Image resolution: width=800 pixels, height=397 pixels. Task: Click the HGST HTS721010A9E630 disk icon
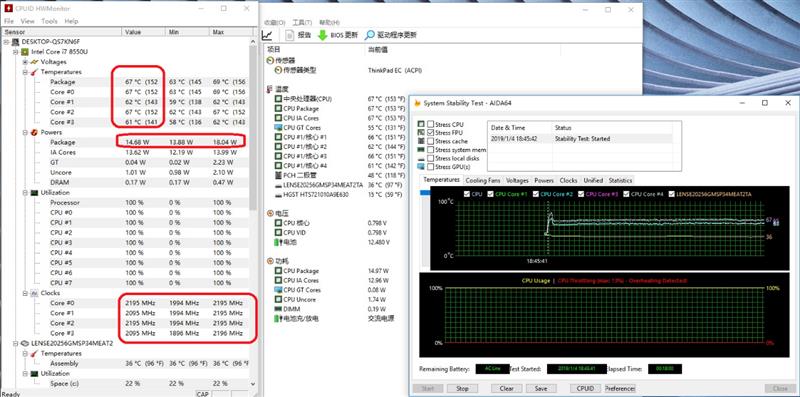(x=278, y=194)
